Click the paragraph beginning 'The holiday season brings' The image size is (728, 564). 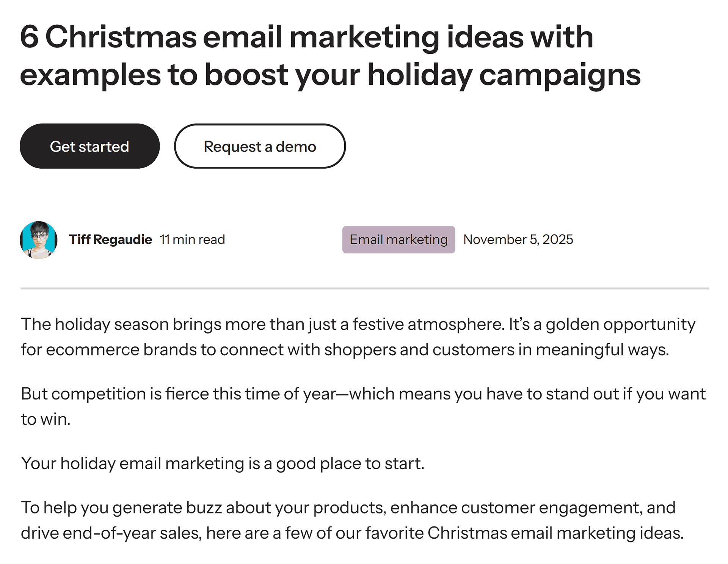click(358, 337)
